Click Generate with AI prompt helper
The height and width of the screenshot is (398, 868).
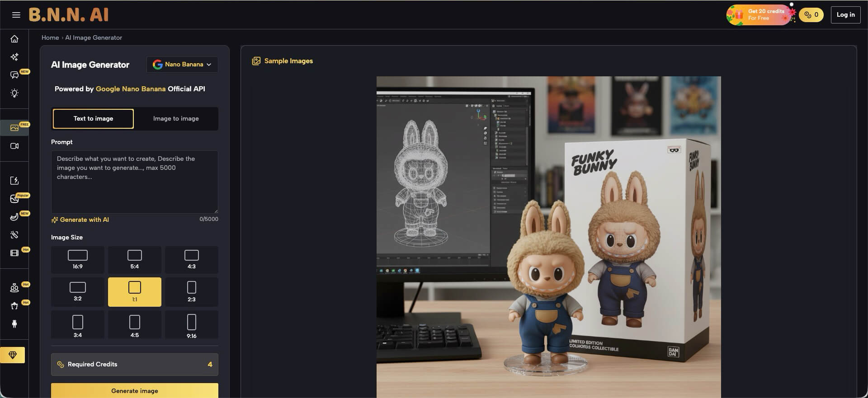click(80, 220)
